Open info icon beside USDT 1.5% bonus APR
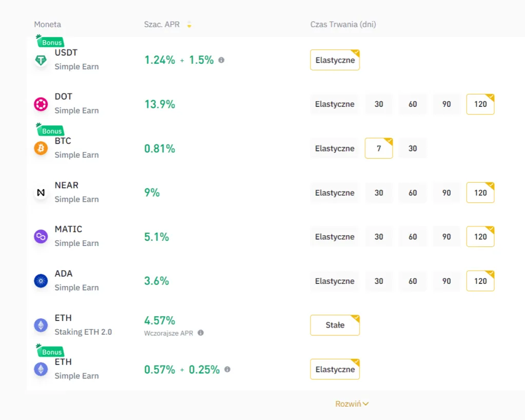This screenshot has width=525, height=420. point(221,60)
